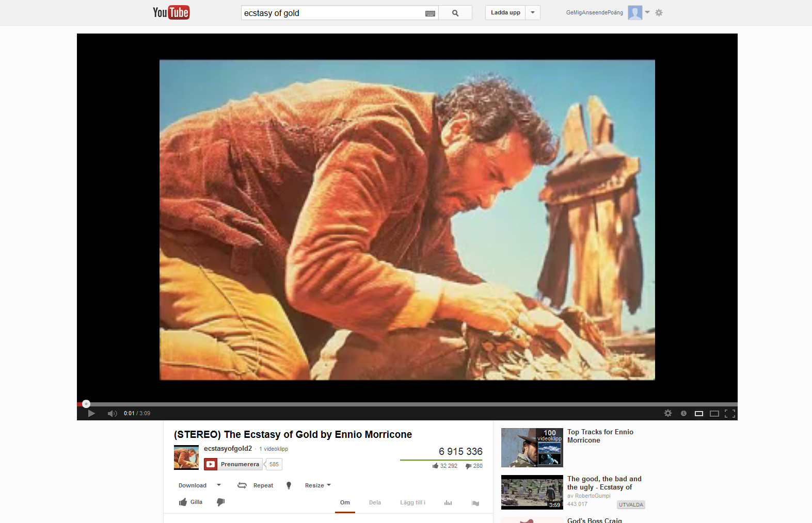812x523 pixels.
Task: Select the Om tab
Action: (345, 502)
